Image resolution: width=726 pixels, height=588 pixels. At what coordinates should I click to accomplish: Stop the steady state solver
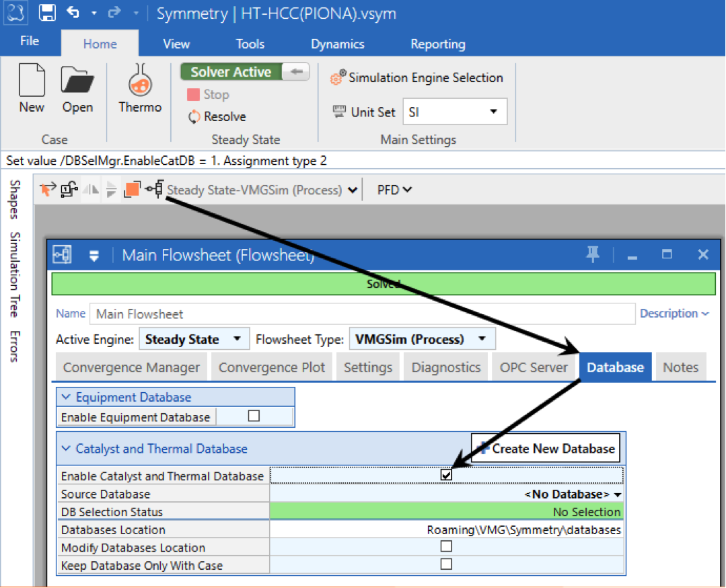coord(208,94)
